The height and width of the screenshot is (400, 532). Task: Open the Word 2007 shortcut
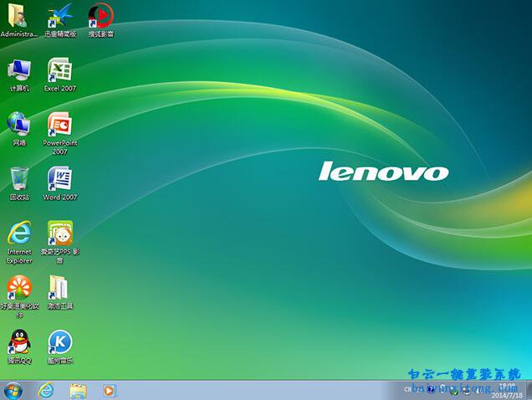click(x=59, y=179)
